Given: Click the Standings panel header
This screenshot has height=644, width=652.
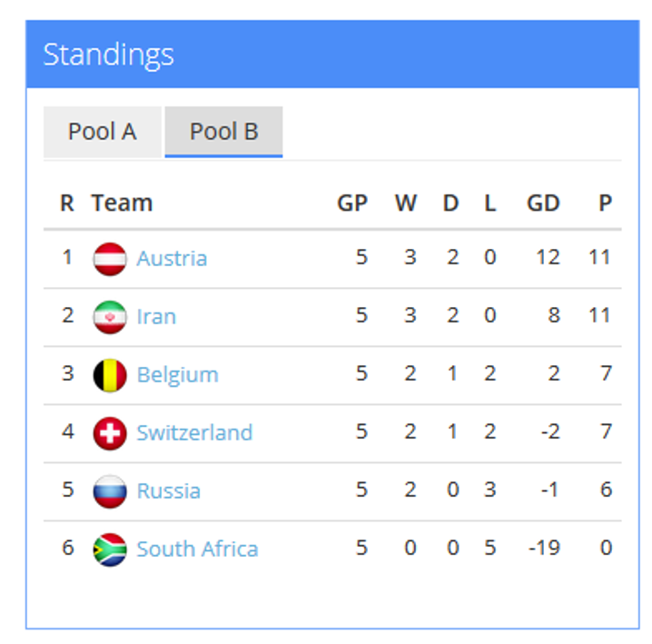Looking at the screenshot, I should point(332,54).
